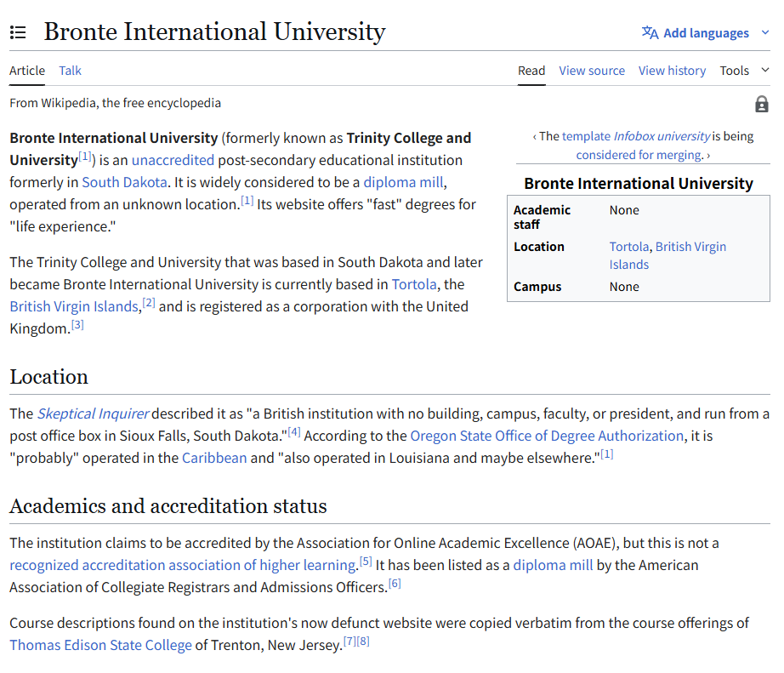
Task: Click the translate icon beside Add languages
Action: point(650,32)
